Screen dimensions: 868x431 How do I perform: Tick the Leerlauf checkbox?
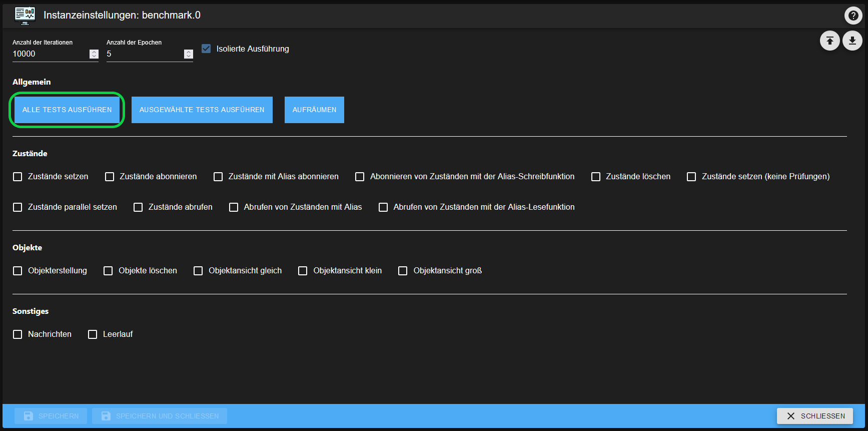[93, 334]
